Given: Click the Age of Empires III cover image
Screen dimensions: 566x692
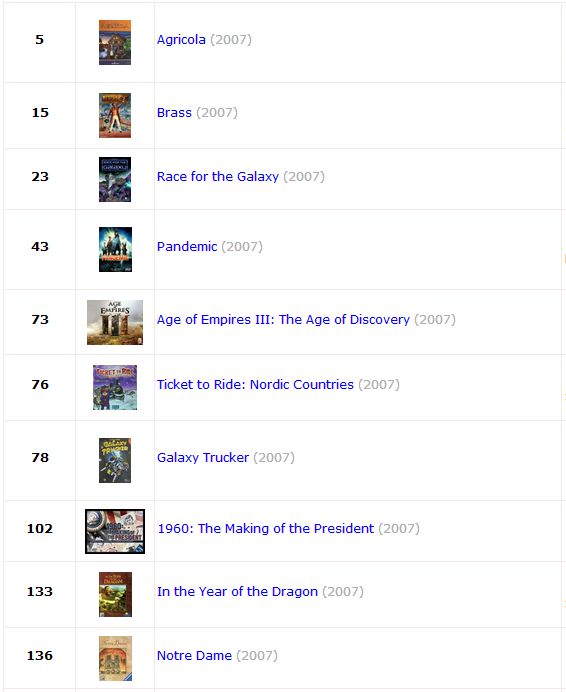Looking at the screenshot, I should coord(115,322).
